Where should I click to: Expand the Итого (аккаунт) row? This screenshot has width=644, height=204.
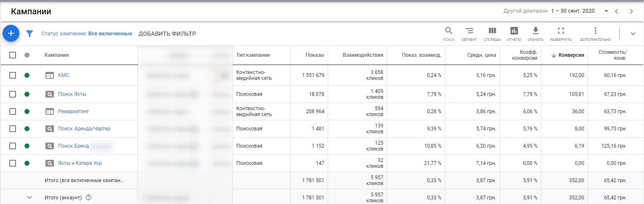(29, 197)
